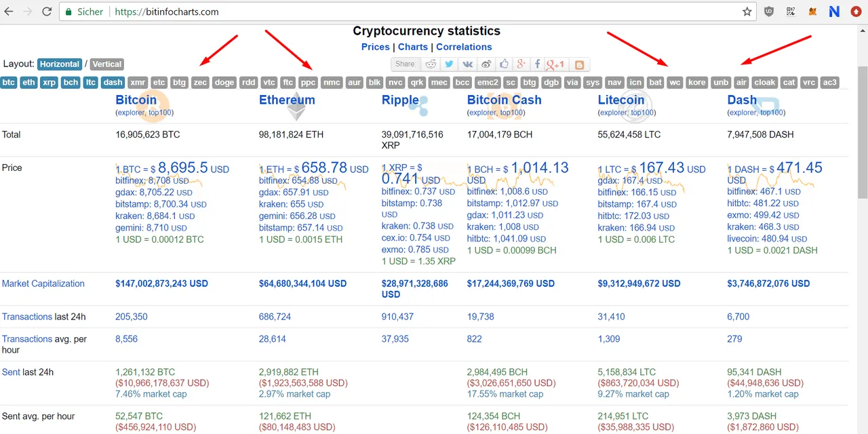
Task: Select the air coin tag
Action: tap(741, 83)
